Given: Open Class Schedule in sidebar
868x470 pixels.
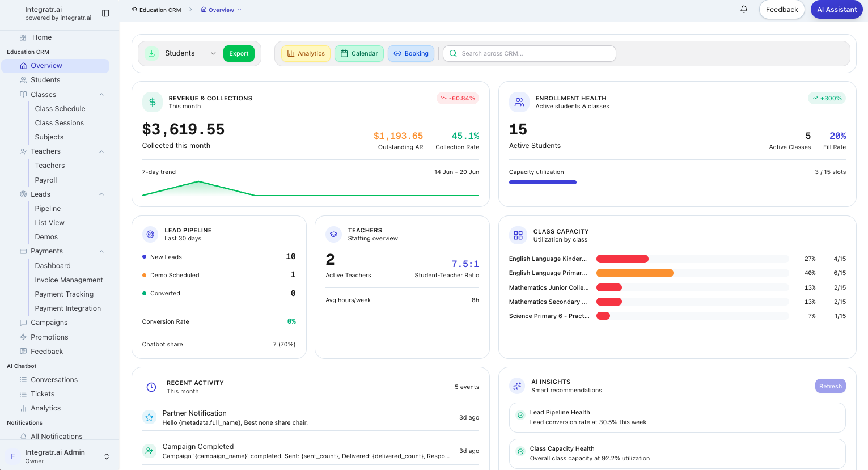Looking at the screenshot, I should tap(60, 109).
